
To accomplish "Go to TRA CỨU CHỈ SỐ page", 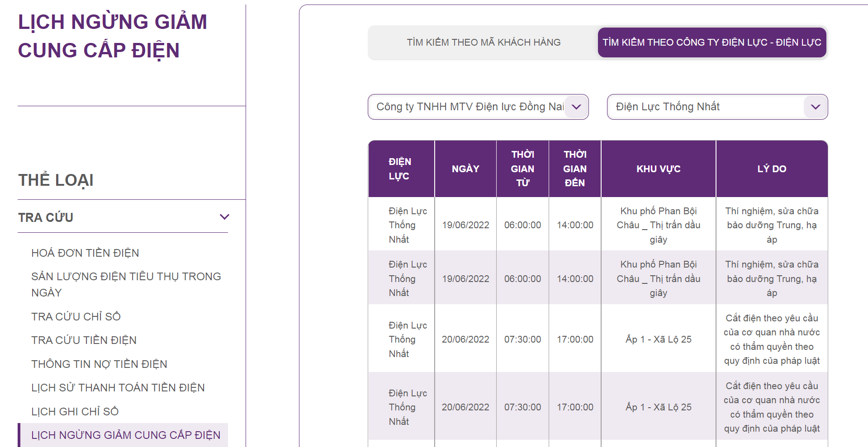I will point(76,316).
